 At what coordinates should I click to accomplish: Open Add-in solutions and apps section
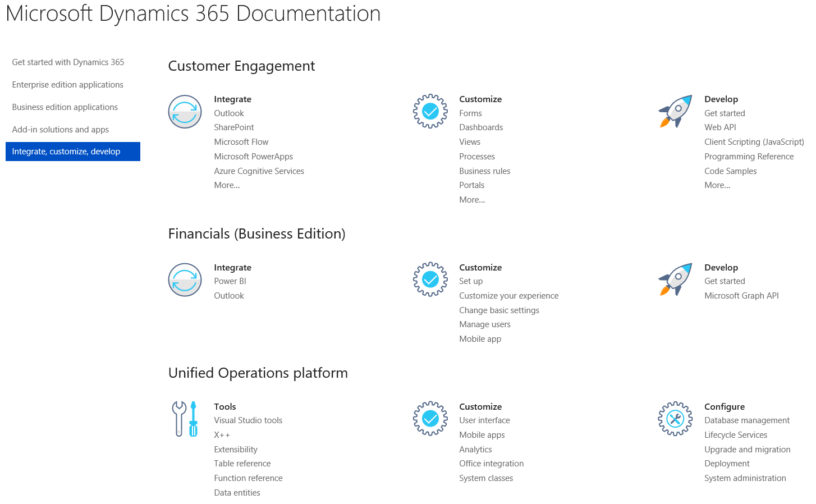[x=60, y=130]
